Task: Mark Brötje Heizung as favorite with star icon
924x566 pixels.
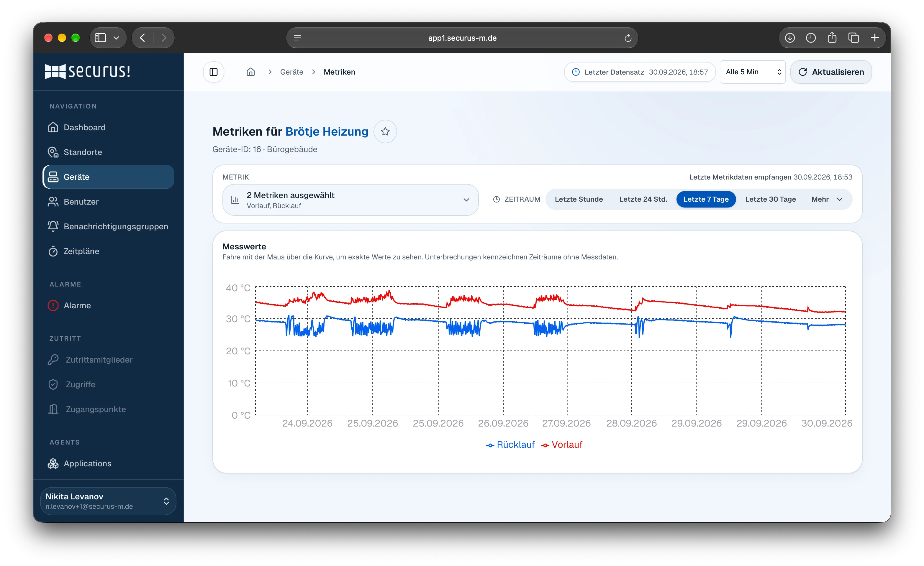Action: (x=385, y=131)
